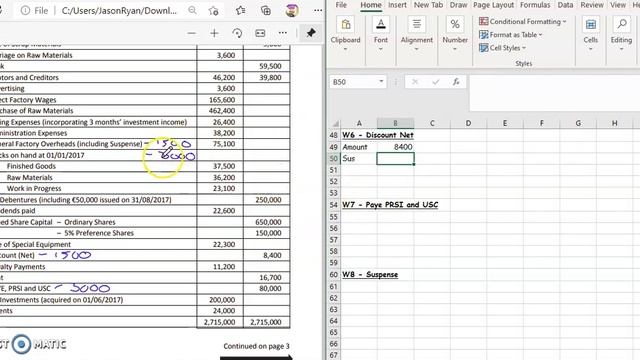Screen dimensions: 640x360
Task: Click cell containing 'Amount'
Action: (x=359, y=147)
